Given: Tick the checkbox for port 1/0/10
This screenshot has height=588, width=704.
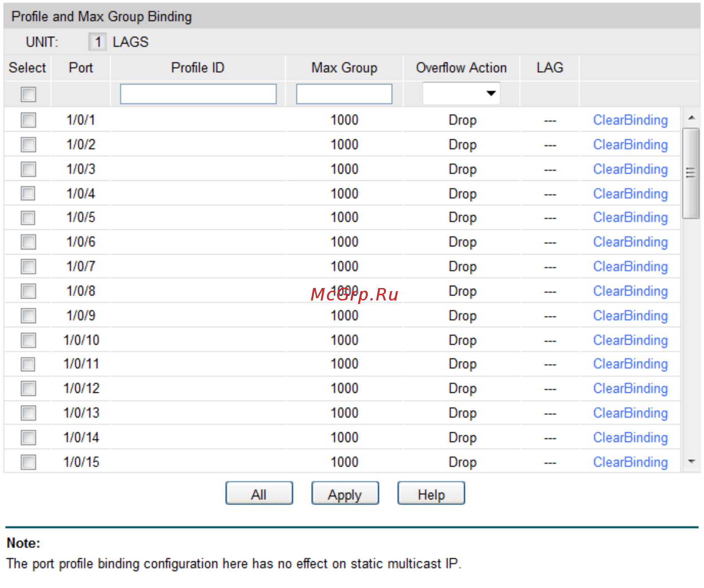Looking at the screenshot, I should point(28,340).
